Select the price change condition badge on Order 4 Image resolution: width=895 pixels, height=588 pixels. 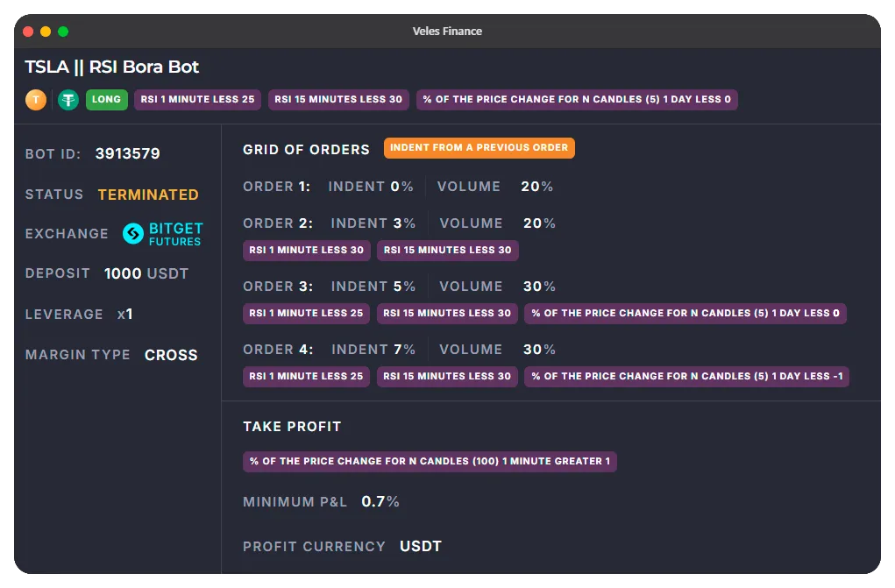[685, 376]
